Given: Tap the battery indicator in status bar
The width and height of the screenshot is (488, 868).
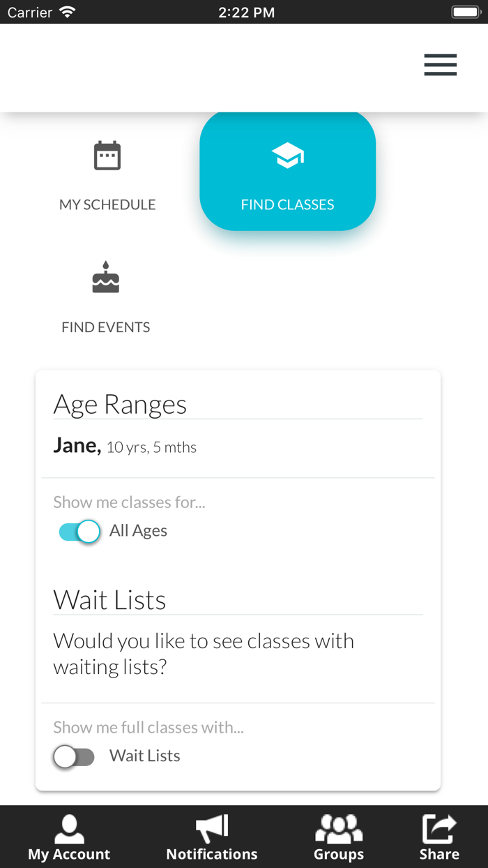Looking at the screenshot, I should tap(465, 12).
